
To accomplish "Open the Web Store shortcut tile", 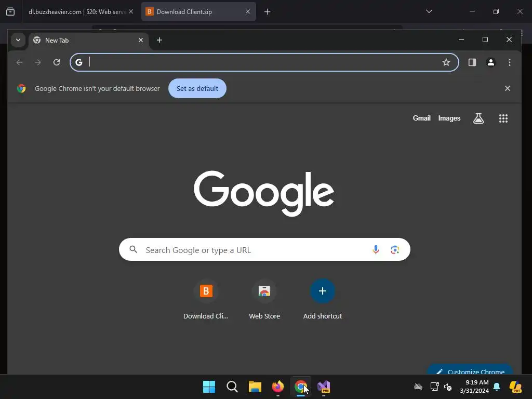I will pyautogui.click(x=264, y=299).
